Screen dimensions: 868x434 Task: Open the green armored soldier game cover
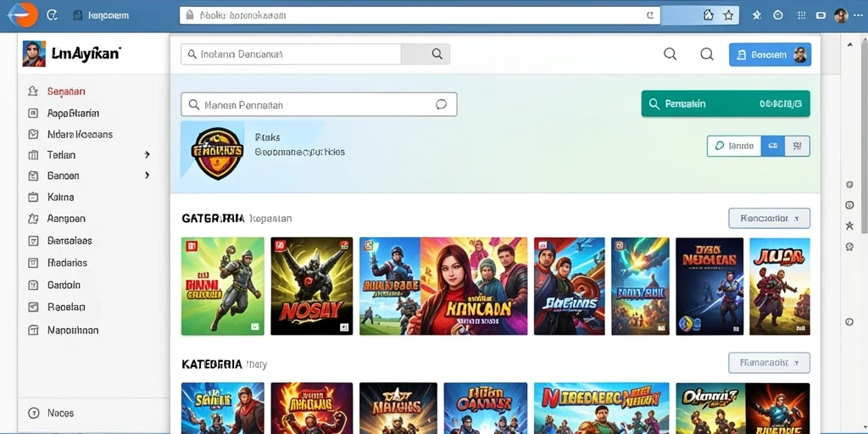pyautogui.click(x=223, y=287)
